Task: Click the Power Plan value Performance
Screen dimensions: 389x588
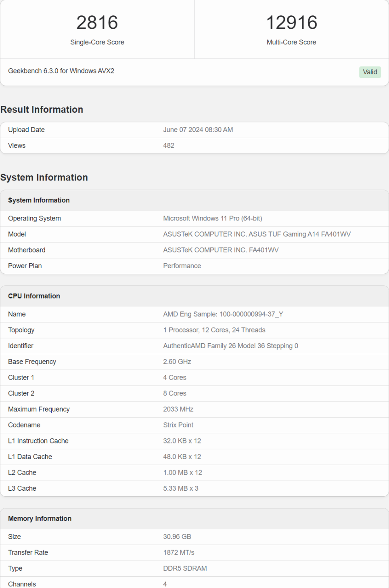Action: (x=182, y=266)
